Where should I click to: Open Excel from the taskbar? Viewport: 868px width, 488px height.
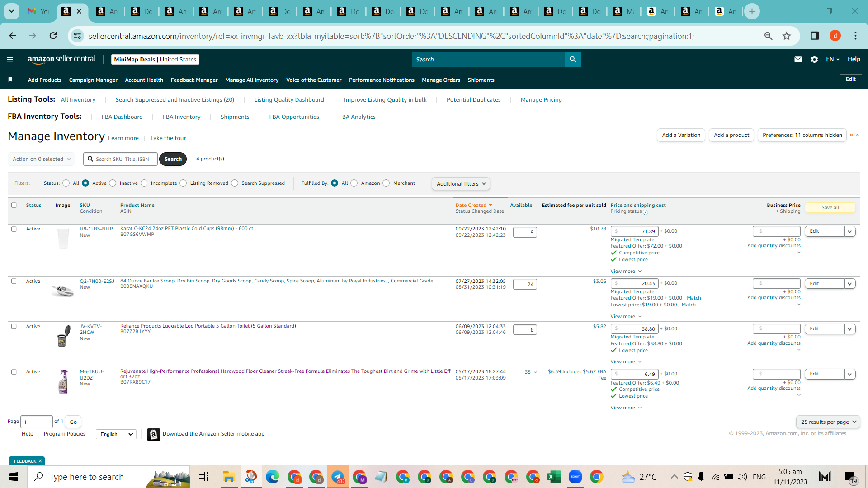[554, 477]
